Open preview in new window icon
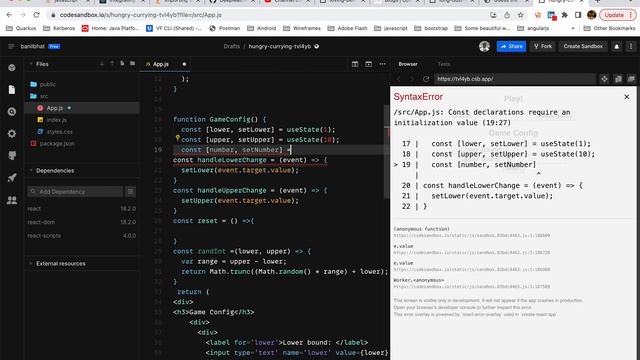The width and height of the screenshot is (640, 360). pyautogui.click(x=618, y=79)
